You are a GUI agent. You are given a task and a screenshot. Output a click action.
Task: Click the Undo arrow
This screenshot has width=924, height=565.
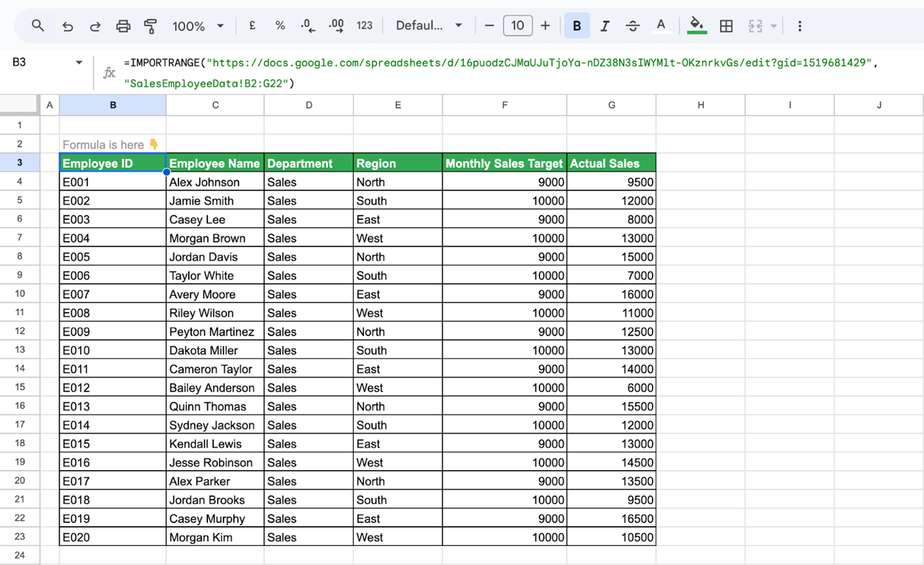point(67,26)
